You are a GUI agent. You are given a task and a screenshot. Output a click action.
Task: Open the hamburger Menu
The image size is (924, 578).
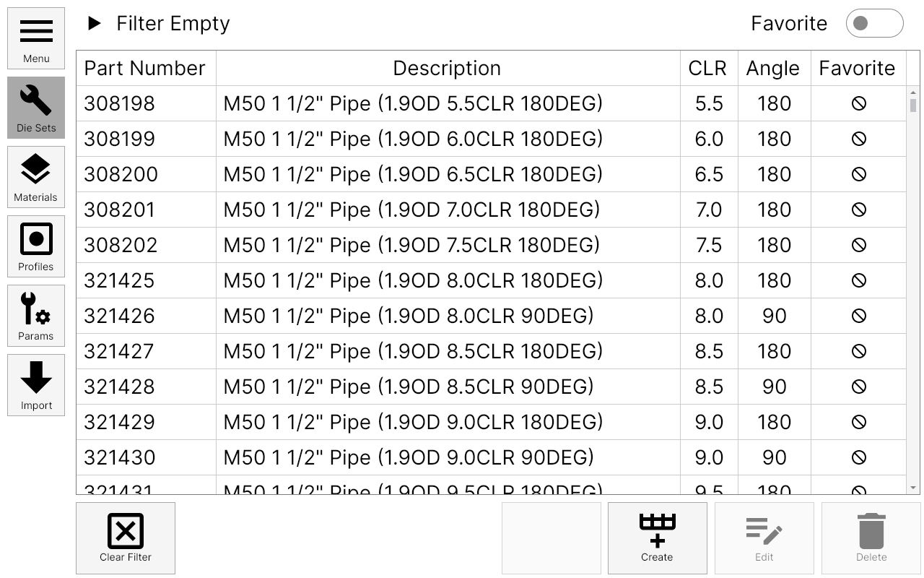[35, 38]
